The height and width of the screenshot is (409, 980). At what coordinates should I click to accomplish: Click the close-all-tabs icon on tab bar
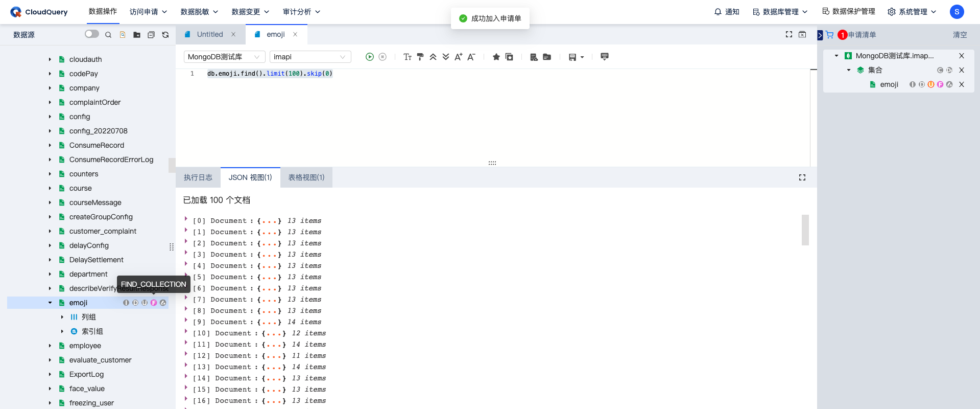(x=802, y=34)
